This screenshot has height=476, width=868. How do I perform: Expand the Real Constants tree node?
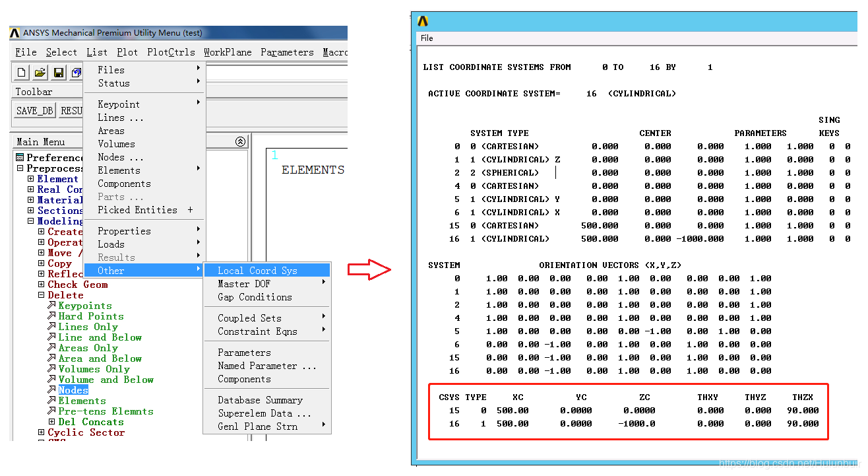(x=30, y=189)
